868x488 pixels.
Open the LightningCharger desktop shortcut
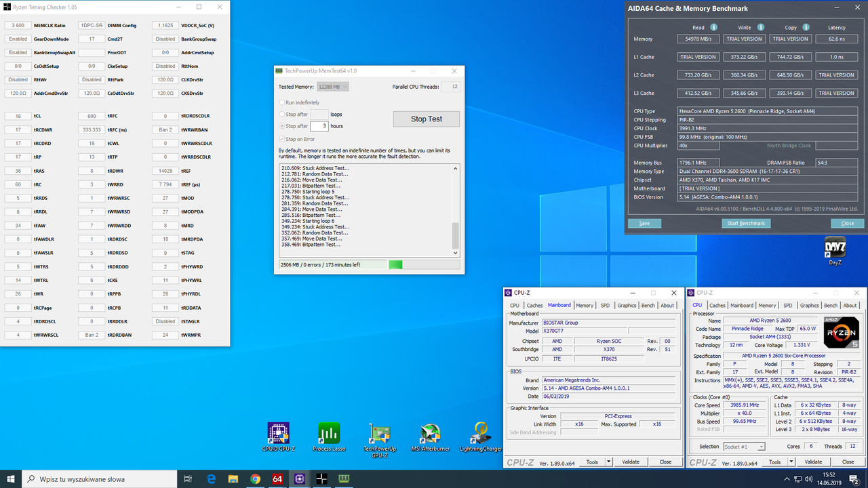[x=481, y=434]
